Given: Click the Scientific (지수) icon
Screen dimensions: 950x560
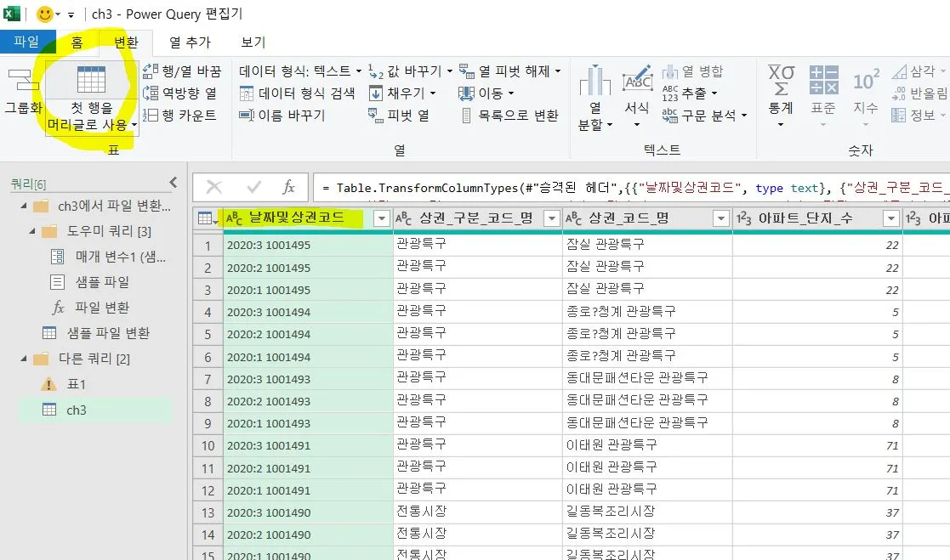Looking at the screenshot, I should [867, 80].
